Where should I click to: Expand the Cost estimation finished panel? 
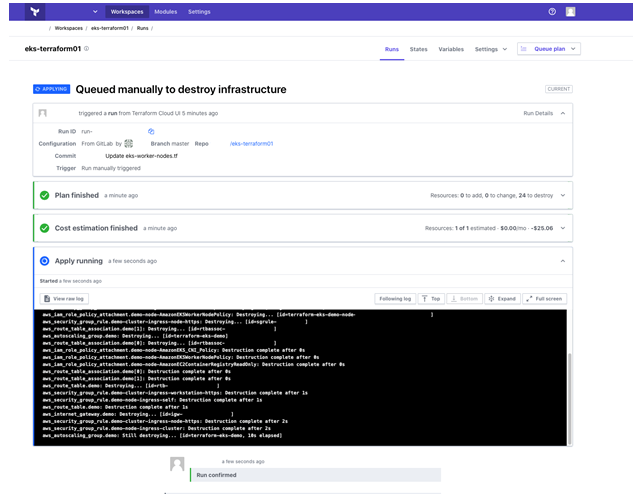coord(563,228)
